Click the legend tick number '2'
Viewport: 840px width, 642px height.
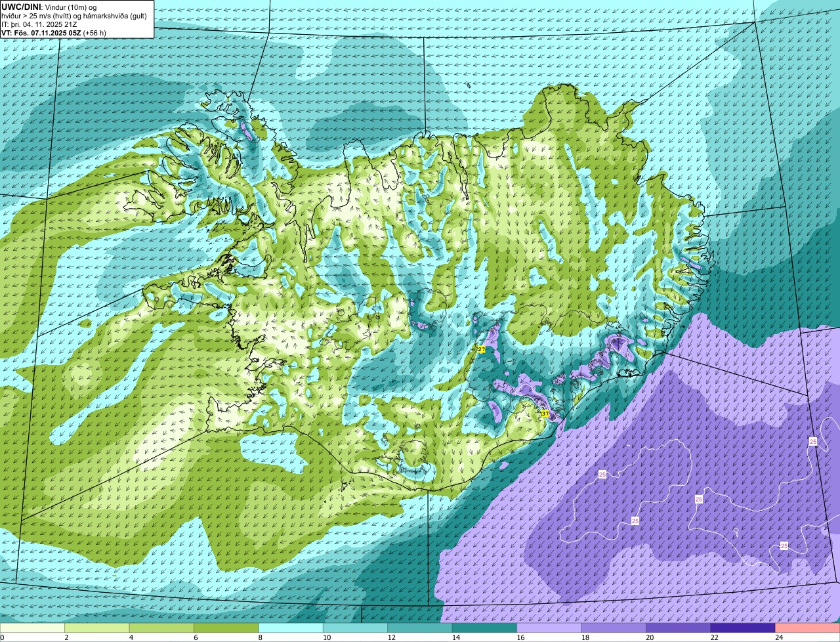66,637
